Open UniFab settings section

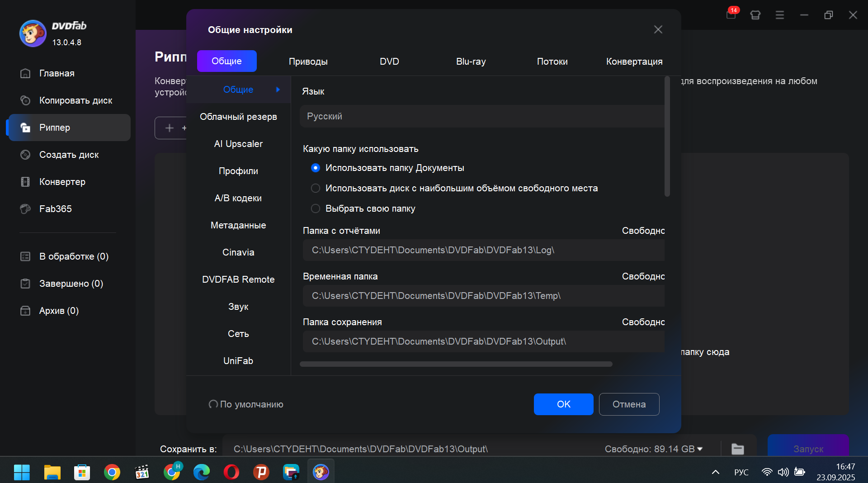click(x=238, y=361)
